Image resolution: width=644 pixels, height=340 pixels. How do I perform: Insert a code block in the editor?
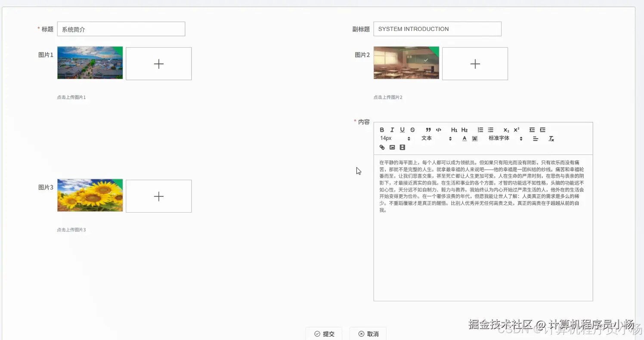439,130
